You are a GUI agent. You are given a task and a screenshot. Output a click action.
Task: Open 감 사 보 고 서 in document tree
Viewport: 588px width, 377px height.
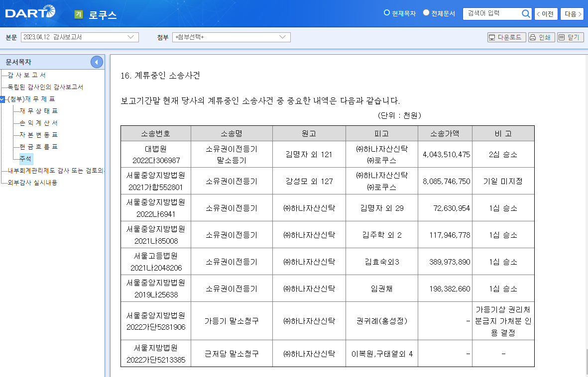tap(26, 75)
